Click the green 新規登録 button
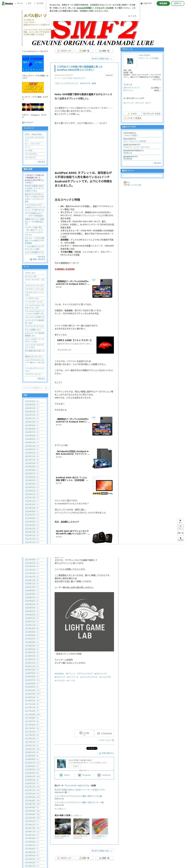186x868 pixels. 163,3
